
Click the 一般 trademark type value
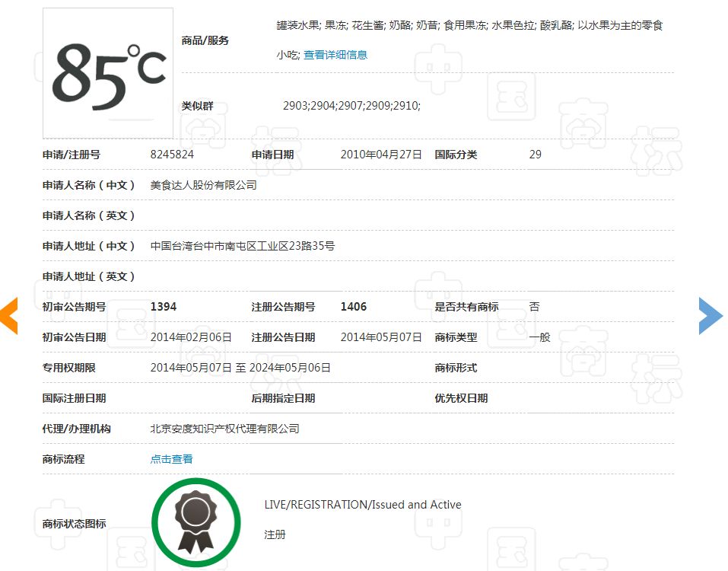coord(539,337)
